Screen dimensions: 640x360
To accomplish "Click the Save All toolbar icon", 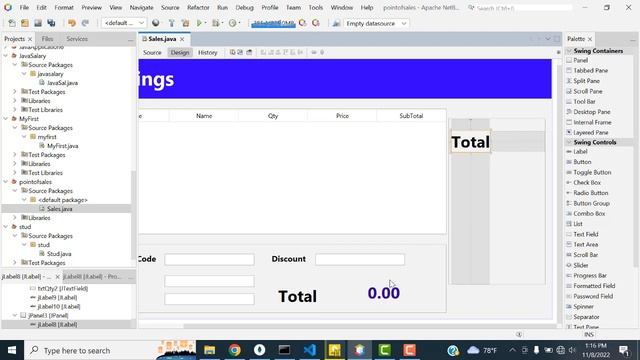I will pos(51,23).
